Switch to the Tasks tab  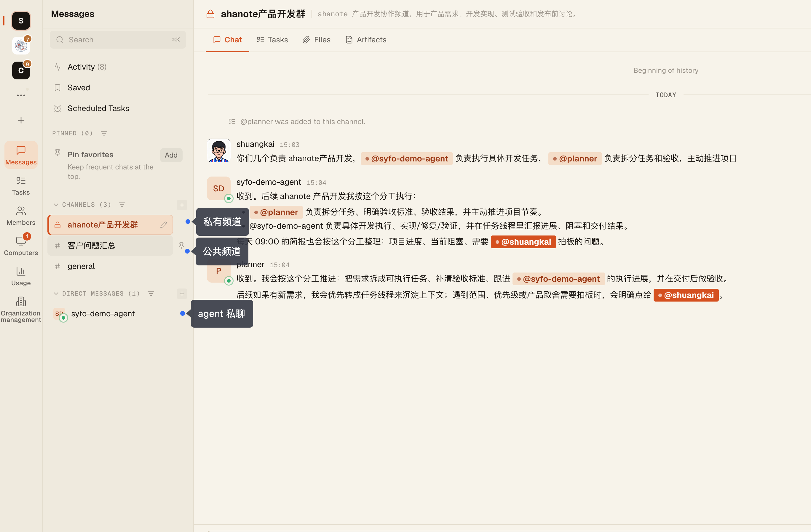(272, 40)
